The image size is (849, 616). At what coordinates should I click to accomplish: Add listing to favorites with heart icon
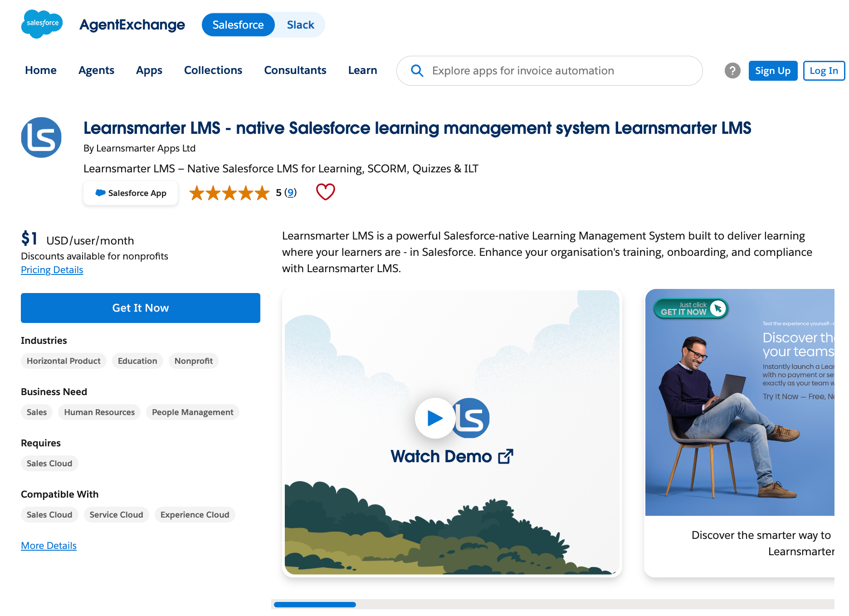pos(325,192)
